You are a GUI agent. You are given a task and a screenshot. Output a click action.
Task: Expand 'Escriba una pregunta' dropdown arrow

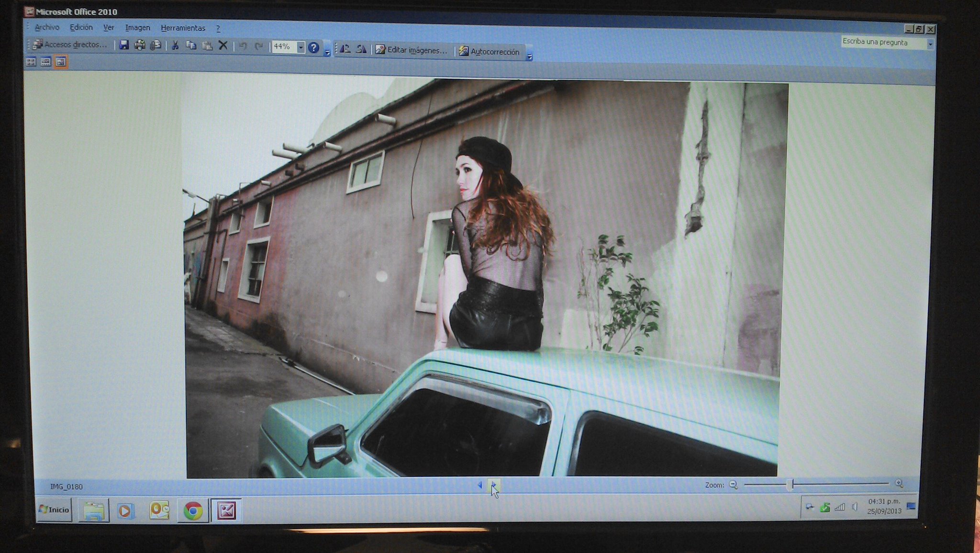(930, 44)
